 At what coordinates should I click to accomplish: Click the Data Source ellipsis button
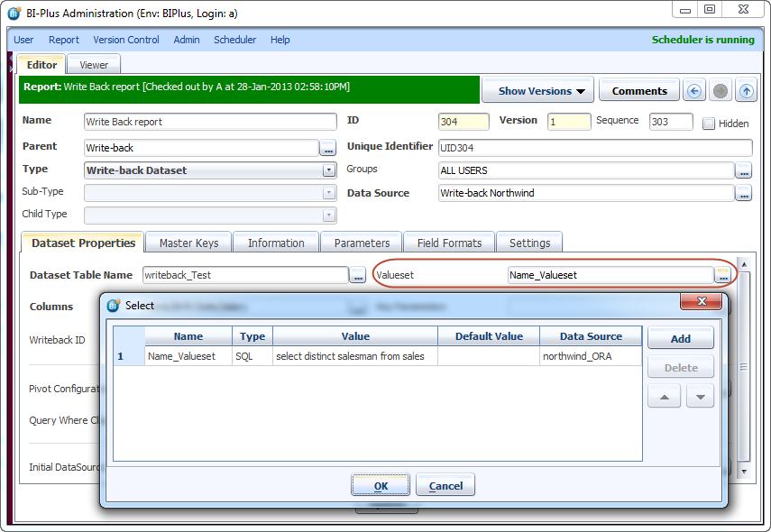[743, 193]
